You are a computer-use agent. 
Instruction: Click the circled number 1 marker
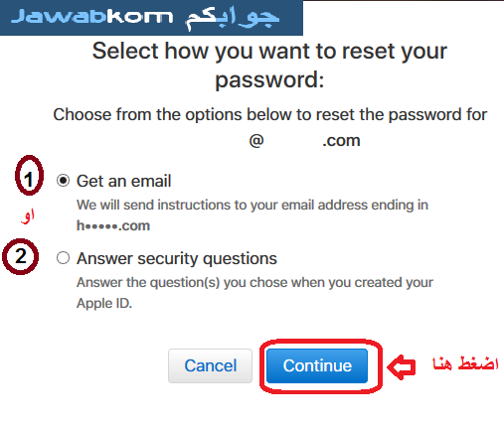click(x=29, y=175)
